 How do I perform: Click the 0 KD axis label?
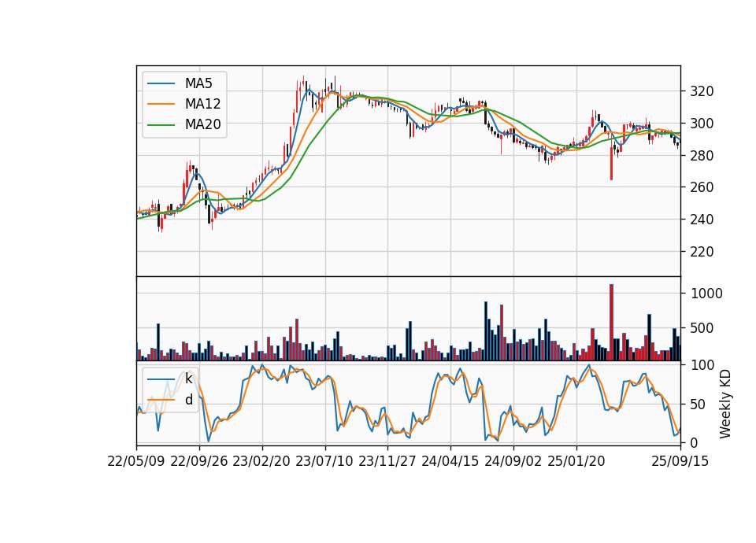point(695,442)
